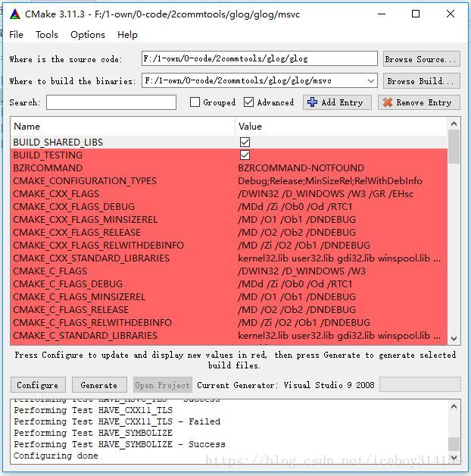Click the output log scroll up arrow

(454, 406)
